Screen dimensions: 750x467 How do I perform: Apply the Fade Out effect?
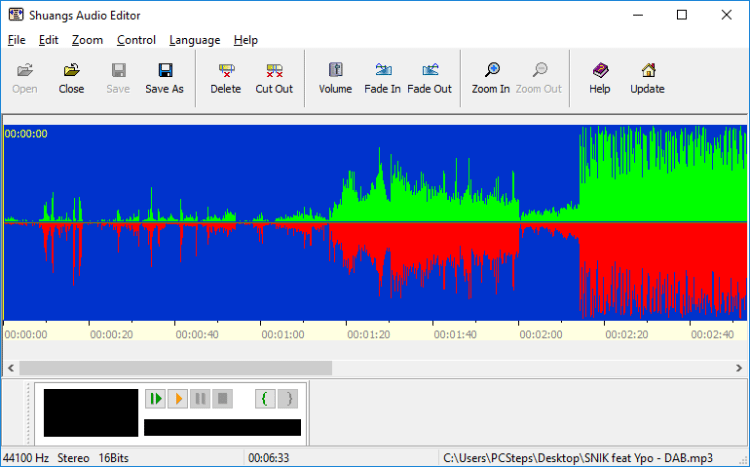430,70
